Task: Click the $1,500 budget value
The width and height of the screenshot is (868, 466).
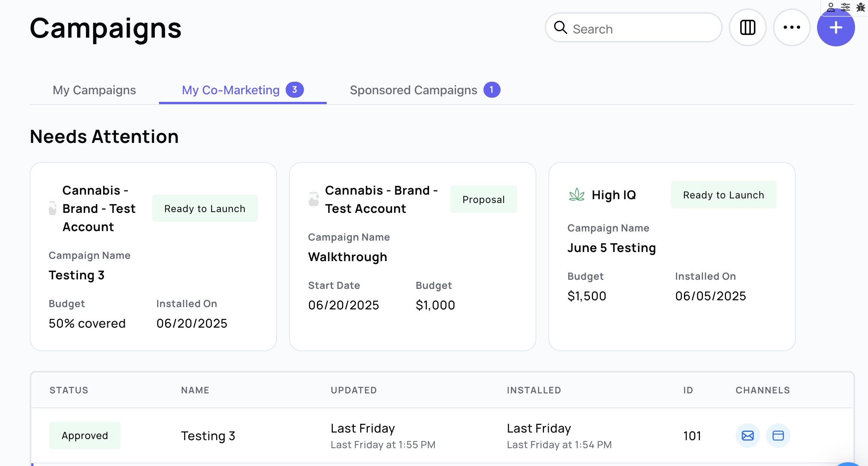Action: tap(587, 296)
